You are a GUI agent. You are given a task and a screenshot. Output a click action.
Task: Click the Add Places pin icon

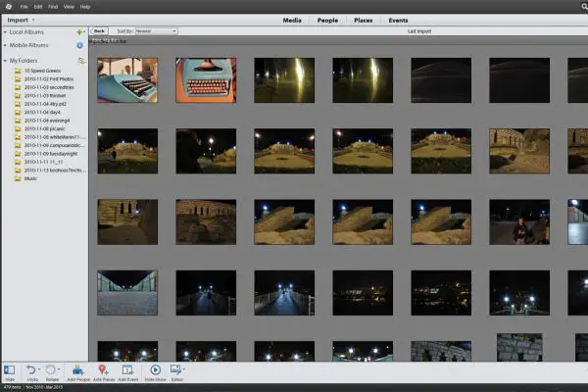[x=103, y=369]
